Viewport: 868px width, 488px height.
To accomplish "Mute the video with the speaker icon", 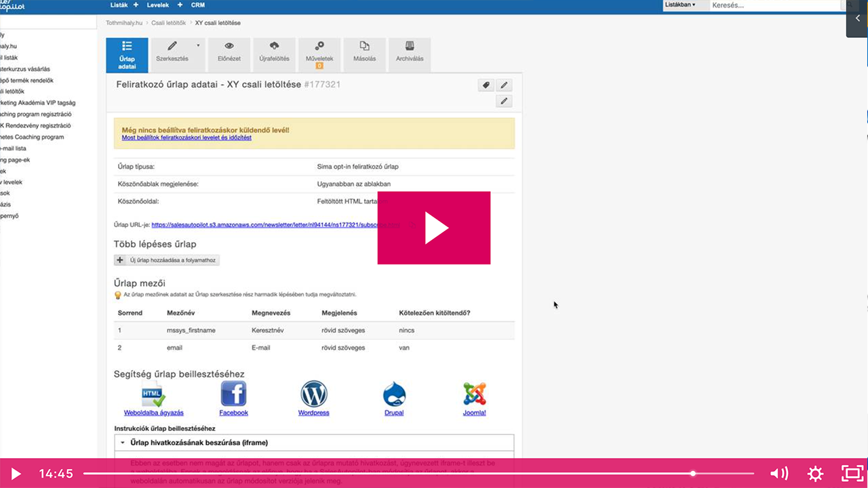I will click(779, 474).
